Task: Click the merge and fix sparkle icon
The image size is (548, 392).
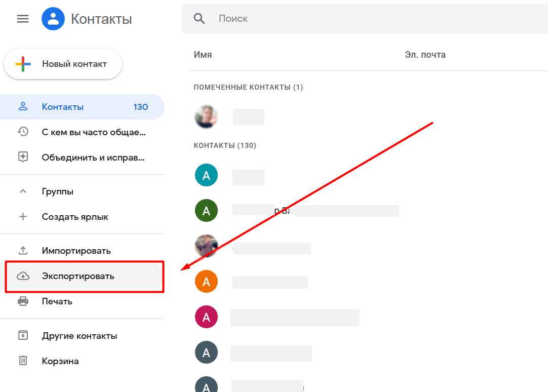Action: click(23, 157)
